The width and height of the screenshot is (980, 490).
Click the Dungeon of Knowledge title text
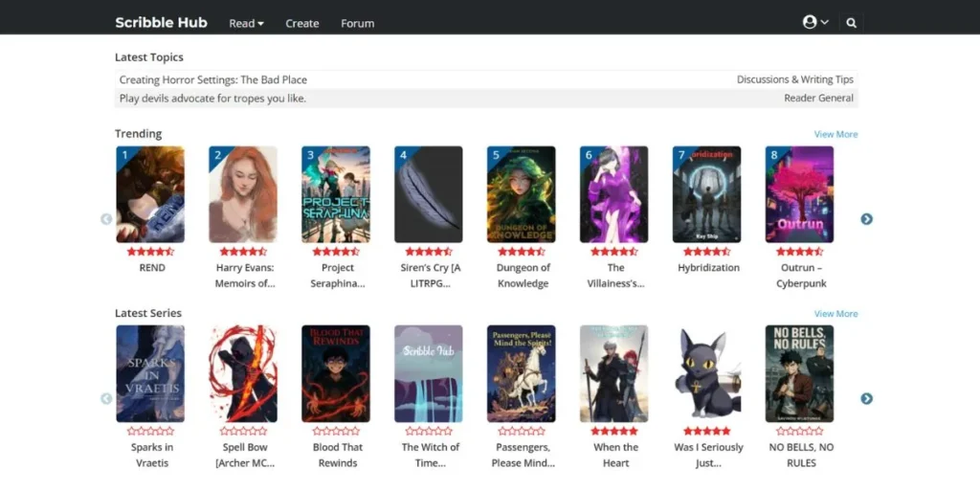pos(523,276)
